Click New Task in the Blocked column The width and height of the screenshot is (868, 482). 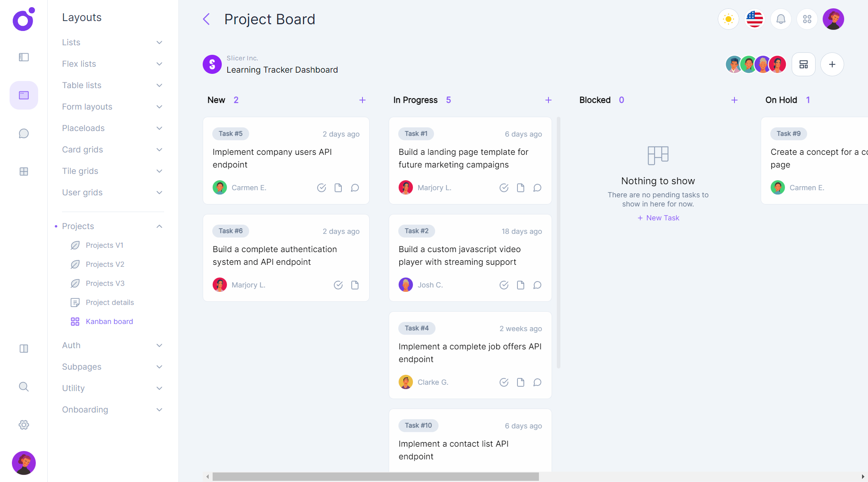click(x=658, y=218)
